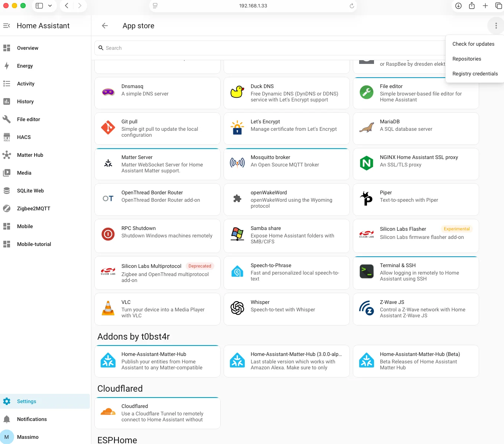Click the Mosquitto broker icon
The height and width of the screenshot is (444, 504).
237,163
